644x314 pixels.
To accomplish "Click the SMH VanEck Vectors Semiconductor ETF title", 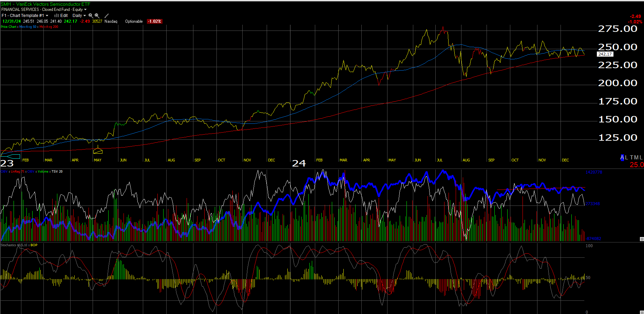I will coord(46,4).
